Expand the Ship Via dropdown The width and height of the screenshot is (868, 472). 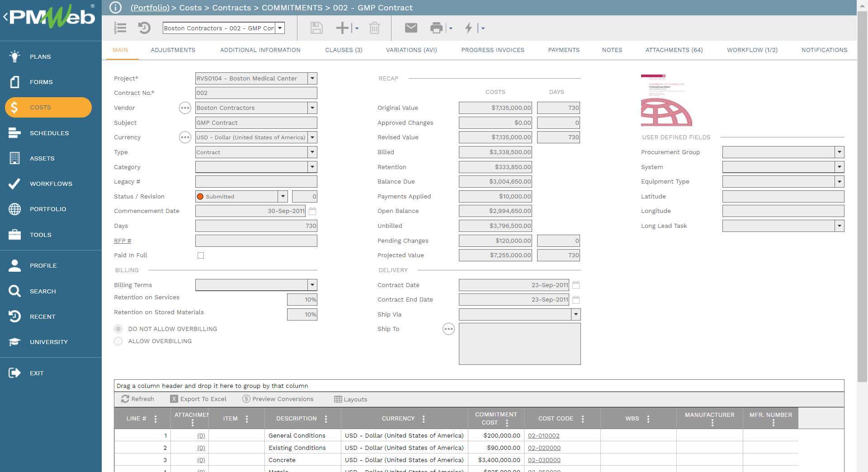pos(576,314)
